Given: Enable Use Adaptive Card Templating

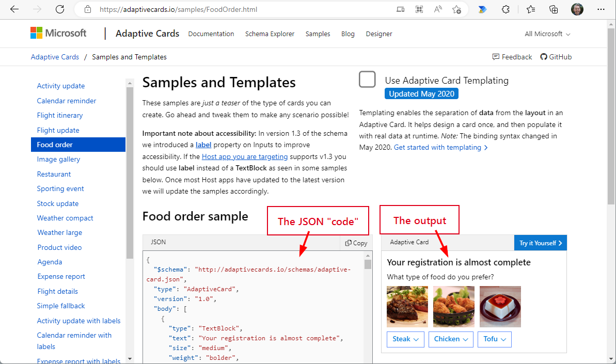Looking at the screenshot, I should tap(367, 80).
